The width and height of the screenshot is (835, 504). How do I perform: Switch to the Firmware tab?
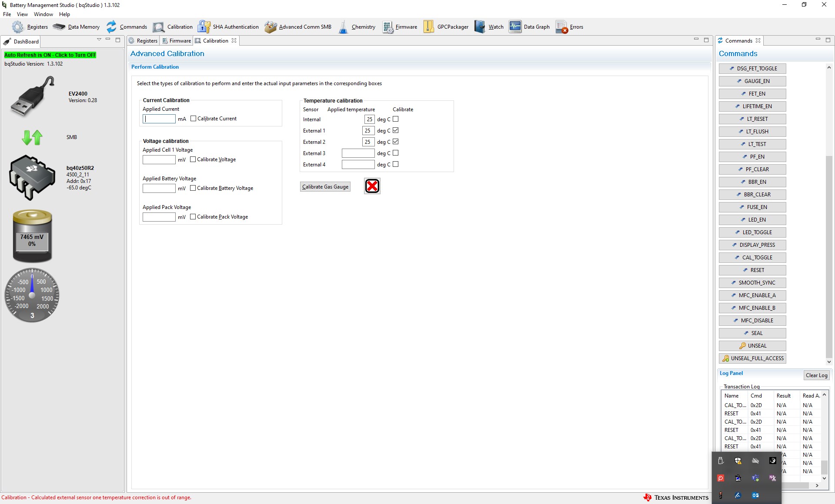pyautogui.click(x=177, y=40)
